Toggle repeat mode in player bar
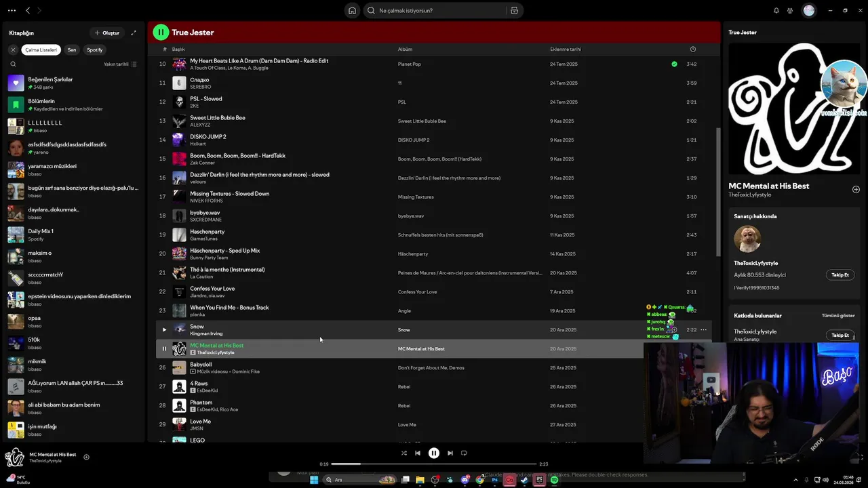Screen dimensions: 868x488 point(464,453)
